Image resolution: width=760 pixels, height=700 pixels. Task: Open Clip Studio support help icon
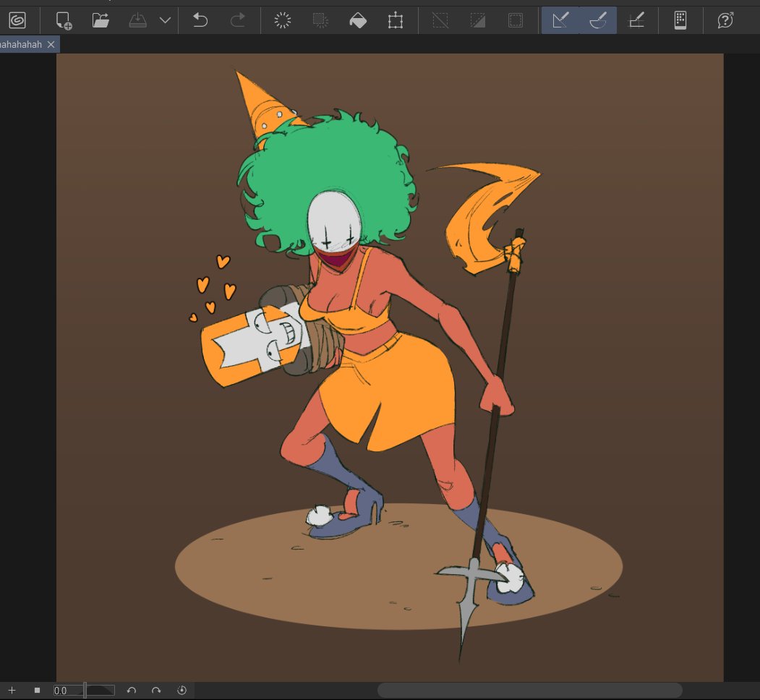point(725,20)
